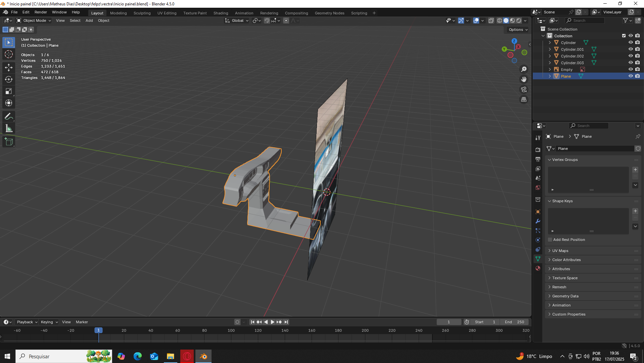Click the Marker button in timeline
This screenshot has width=644, height=363.
82,322
